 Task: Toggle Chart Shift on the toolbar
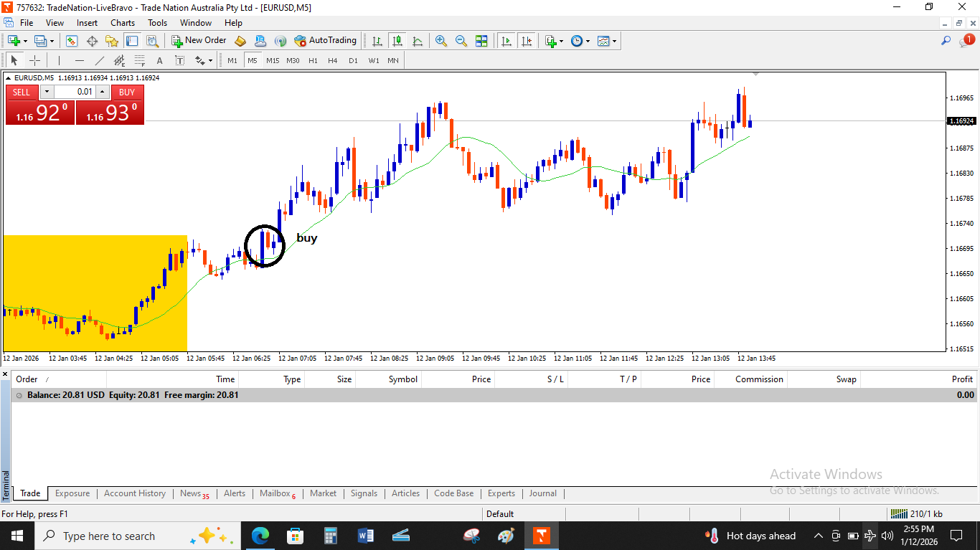click(527, 41)
